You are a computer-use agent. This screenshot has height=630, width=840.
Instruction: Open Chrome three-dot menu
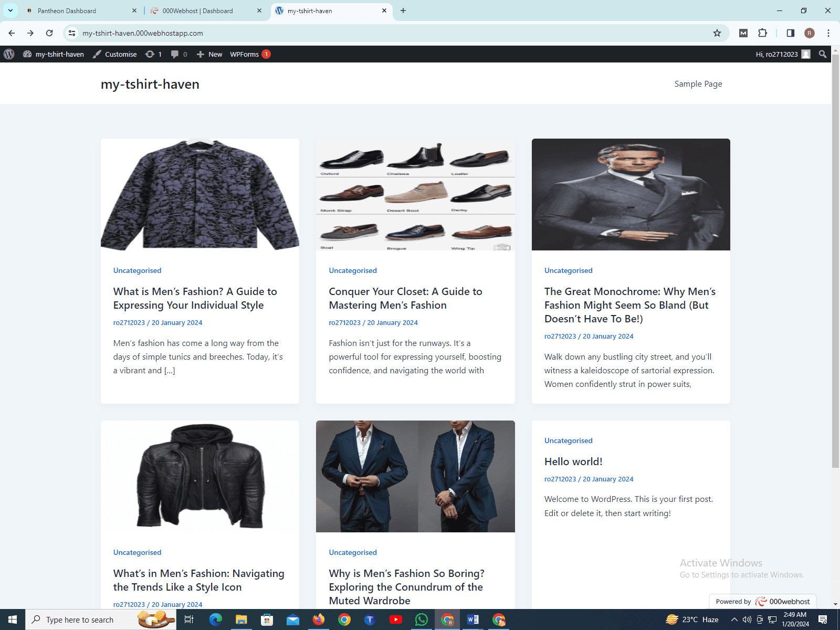[828, 33]
